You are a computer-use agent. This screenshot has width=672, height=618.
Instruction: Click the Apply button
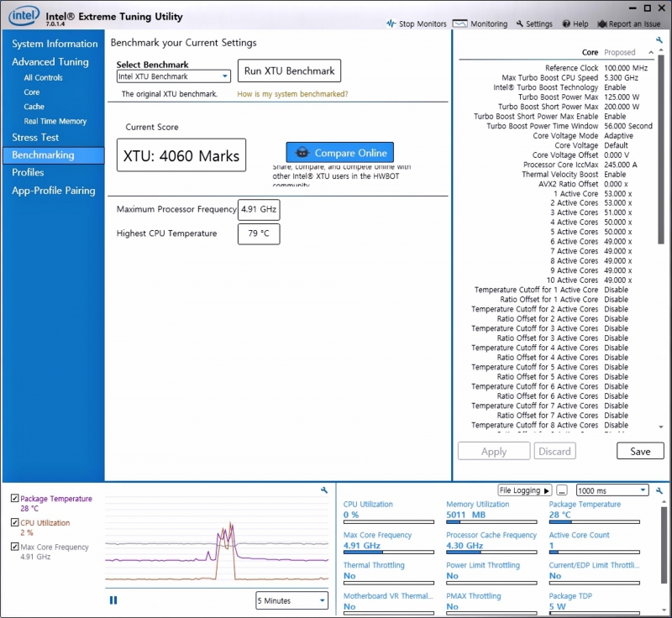click(494, 451)
